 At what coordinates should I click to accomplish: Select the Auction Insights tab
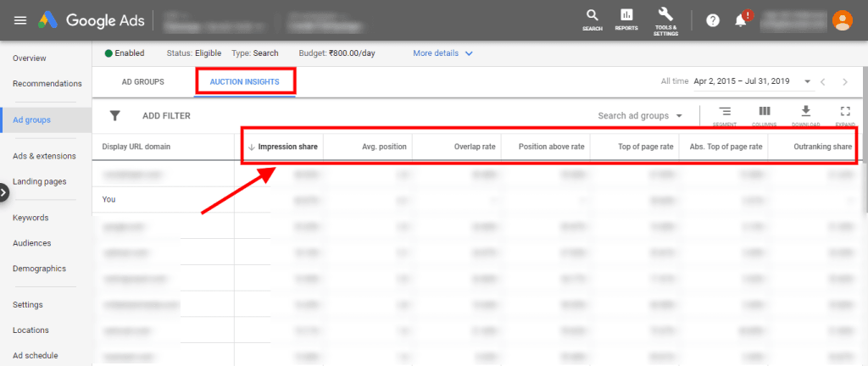pos(245,81)
